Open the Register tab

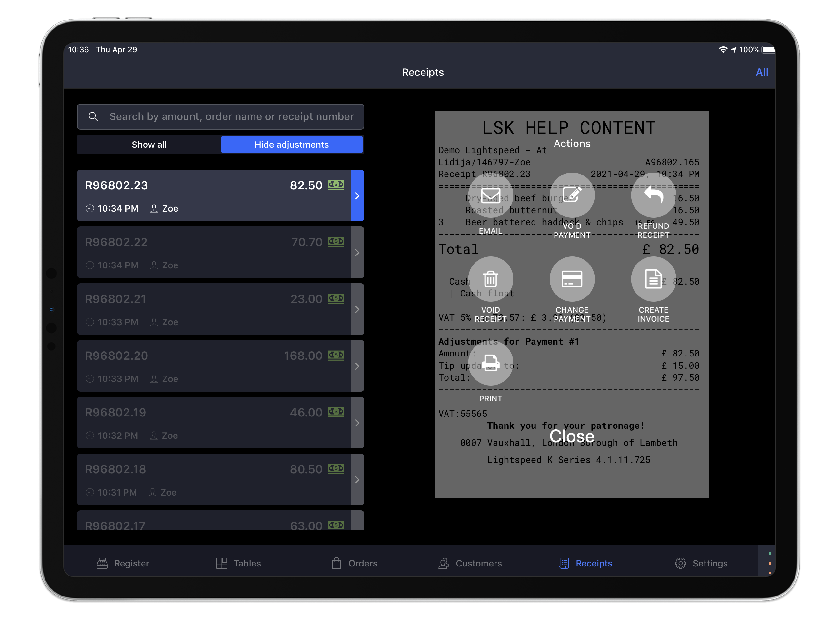pos(123,563)
